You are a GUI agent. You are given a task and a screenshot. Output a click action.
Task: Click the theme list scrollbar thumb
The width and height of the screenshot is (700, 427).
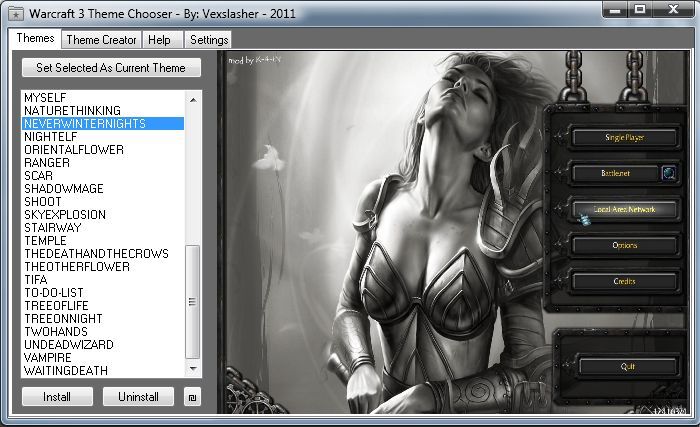click(192, 302)
